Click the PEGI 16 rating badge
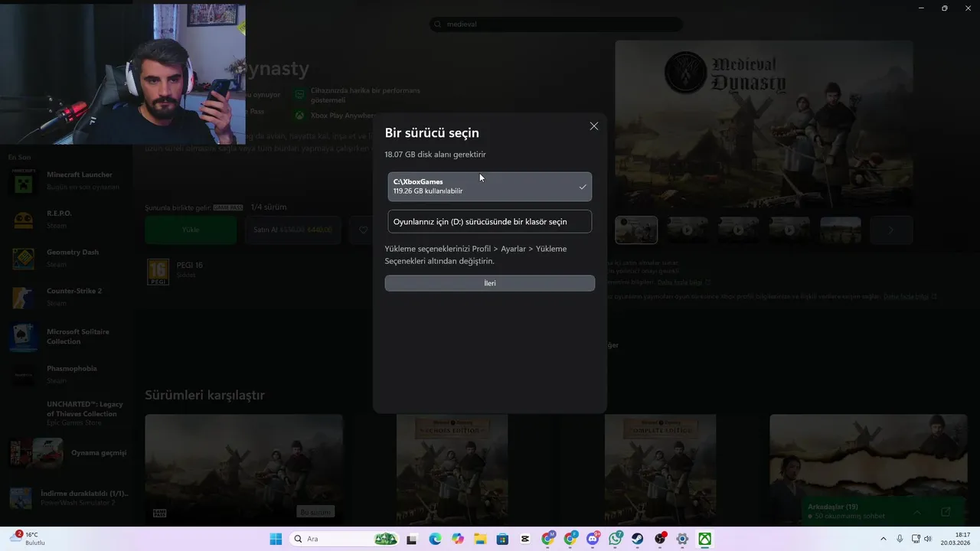Image resolution: width=980 pixels, height=551 pixels. point(158,272)
